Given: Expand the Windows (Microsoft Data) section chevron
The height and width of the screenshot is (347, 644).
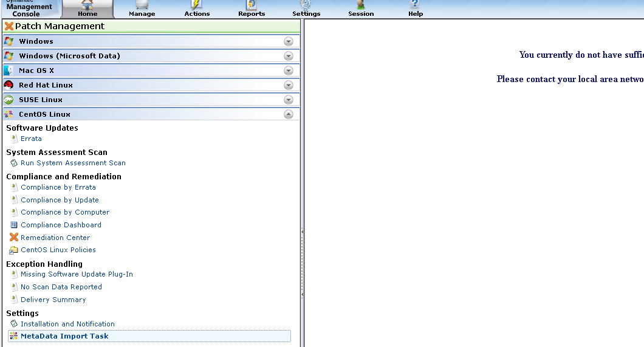Looking at the screenshot, I should (289, 56).
